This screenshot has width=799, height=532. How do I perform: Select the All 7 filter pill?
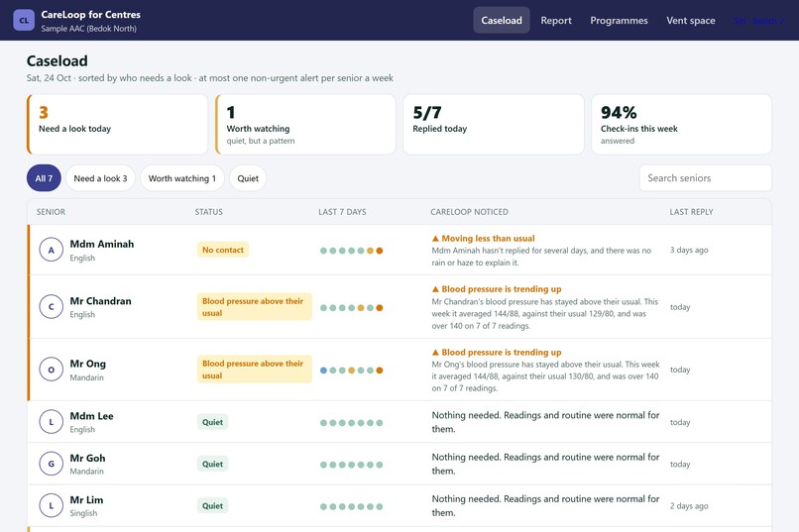tap(44, 178)
